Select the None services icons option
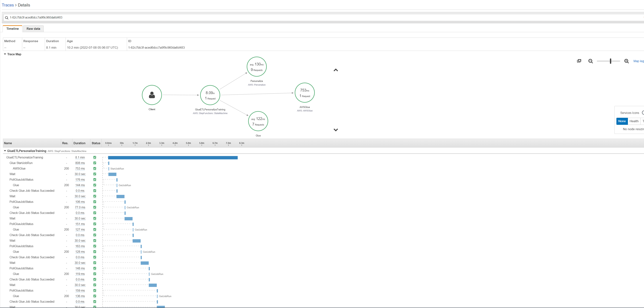Viewport: 644px width, 308px height. coord(622,121)
